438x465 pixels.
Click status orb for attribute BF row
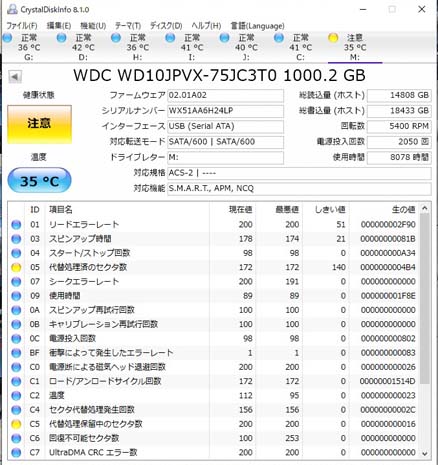click(16, 353)
